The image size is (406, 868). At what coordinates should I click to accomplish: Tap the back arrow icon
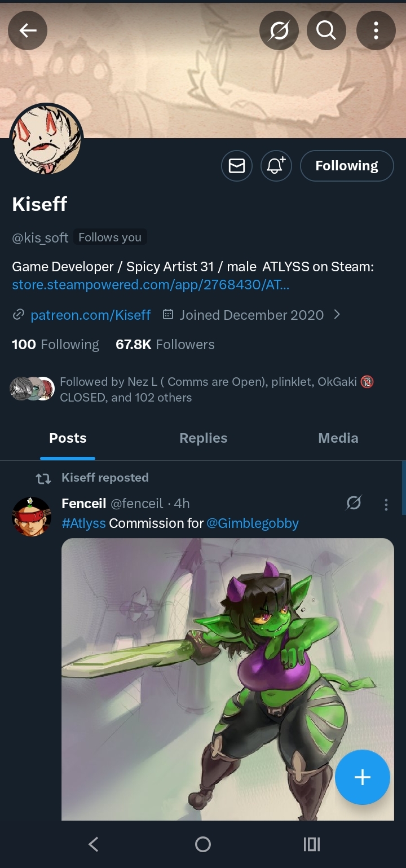point(28,30)
